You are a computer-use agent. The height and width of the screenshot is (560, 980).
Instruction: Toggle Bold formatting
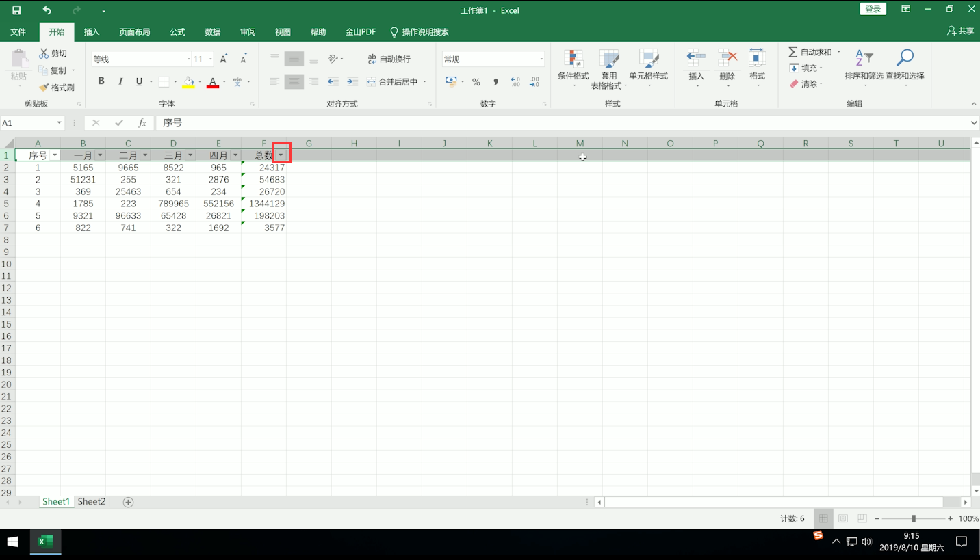pyautogui.click(x=101, y=81)
